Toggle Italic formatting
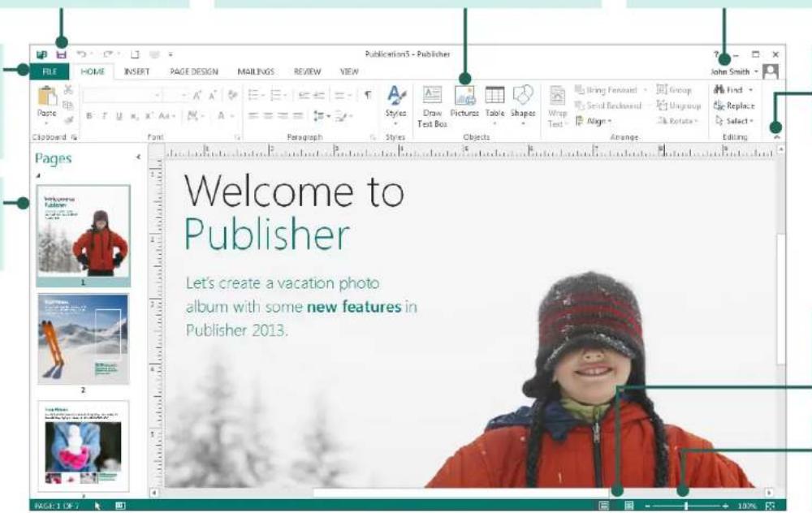Viewport: 812px width, 513px height. pyautogui.click(x=104, y=116)
